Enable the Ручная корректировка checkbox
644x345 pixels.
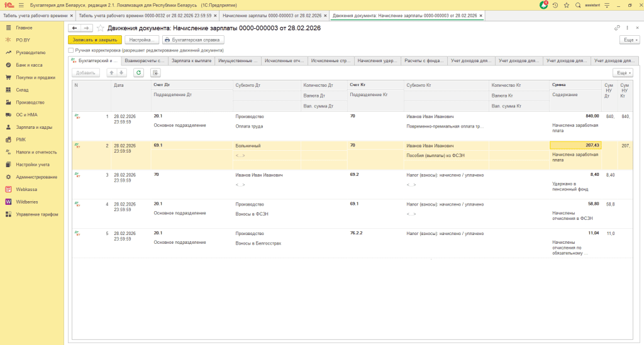coord(71,50)
